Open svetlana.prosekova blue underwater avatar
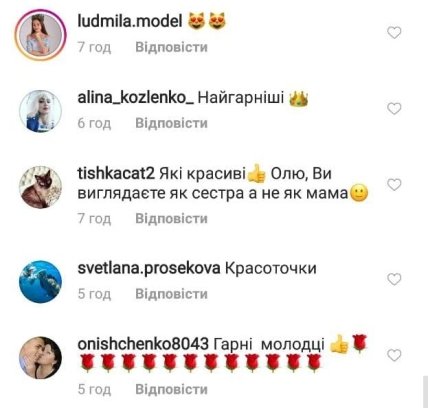 [x=40, y=282]
